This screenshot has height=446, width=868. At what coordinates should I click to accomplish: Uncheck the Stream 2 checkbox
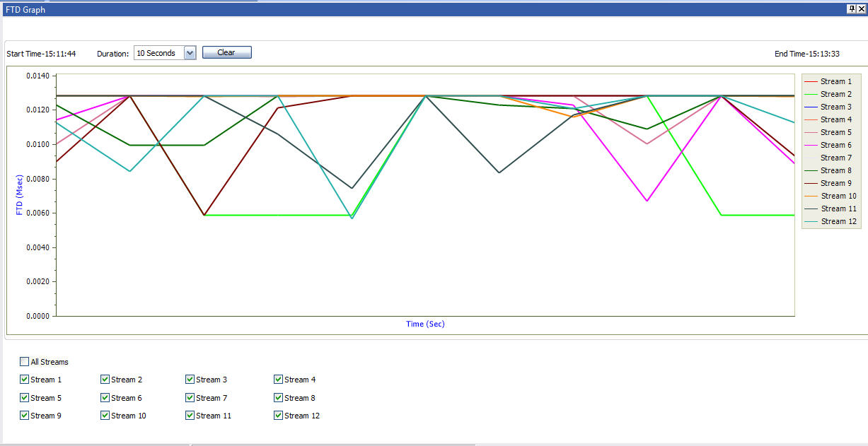tap(105, 379)
